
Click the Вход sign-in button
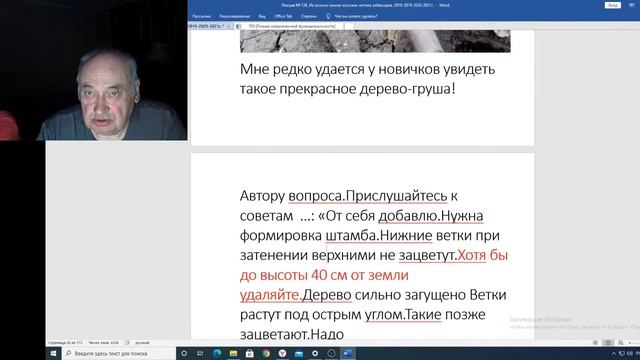click(612, 5)
